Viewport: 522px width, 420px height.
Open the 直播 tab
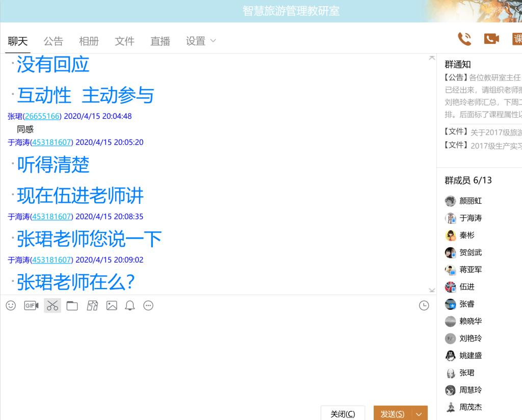[160, 41]
